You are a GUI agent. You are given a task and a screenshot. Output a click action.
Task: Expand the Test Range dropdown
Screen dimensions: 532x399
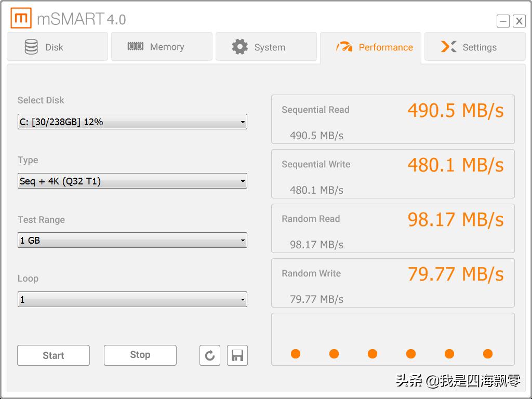(x=132, y=241)
